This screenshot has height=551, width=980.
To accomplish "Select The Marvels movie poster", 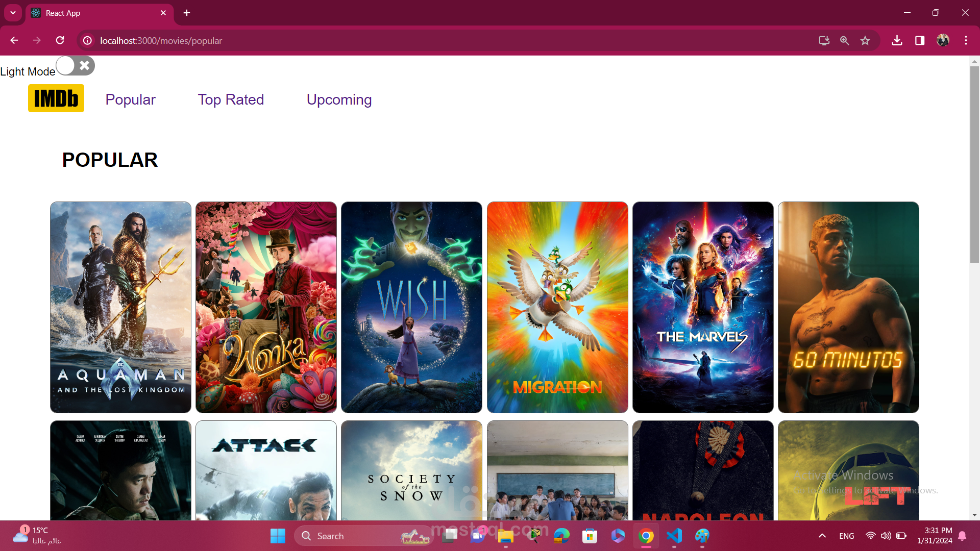I will 703,307.
